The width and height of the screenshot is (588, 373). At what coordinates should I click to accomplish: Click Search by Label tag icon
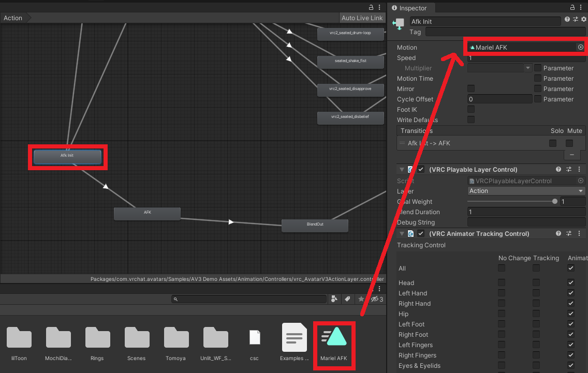click(x=348, y=299)
